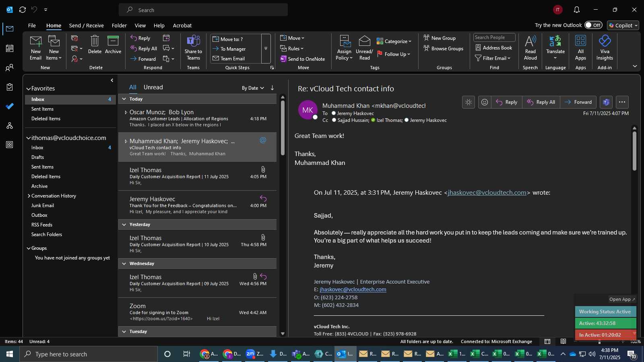
Task: Show the Unread messages filter tab
Action: (153, 87)
